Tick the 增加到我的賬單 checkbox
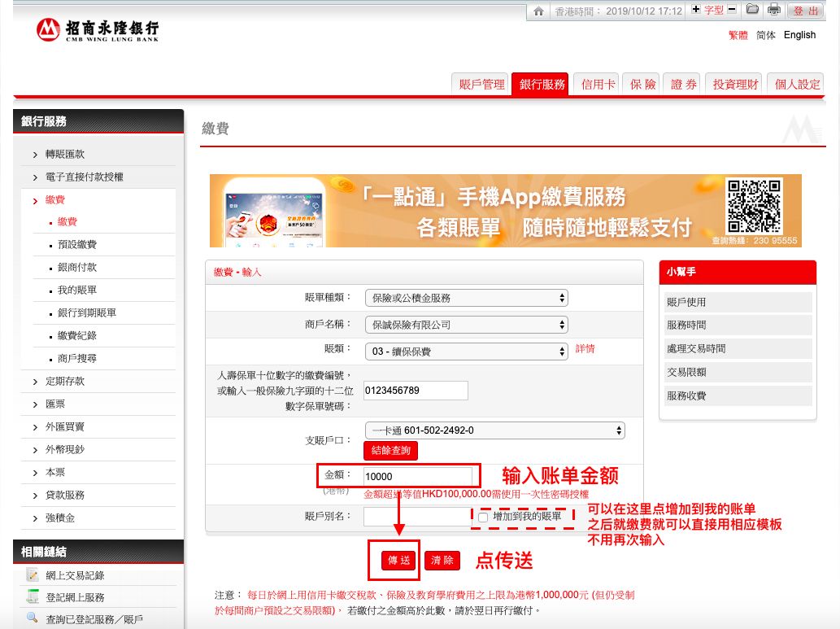This screenshot has height=629, width=840. tap(483, 517)
